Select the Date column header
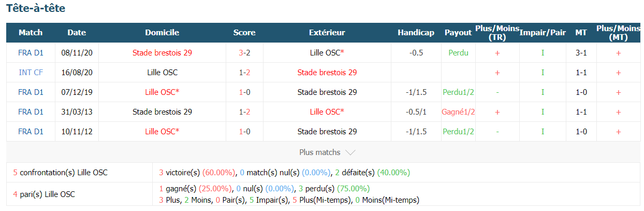644x211 pixels. pos(77,33)
